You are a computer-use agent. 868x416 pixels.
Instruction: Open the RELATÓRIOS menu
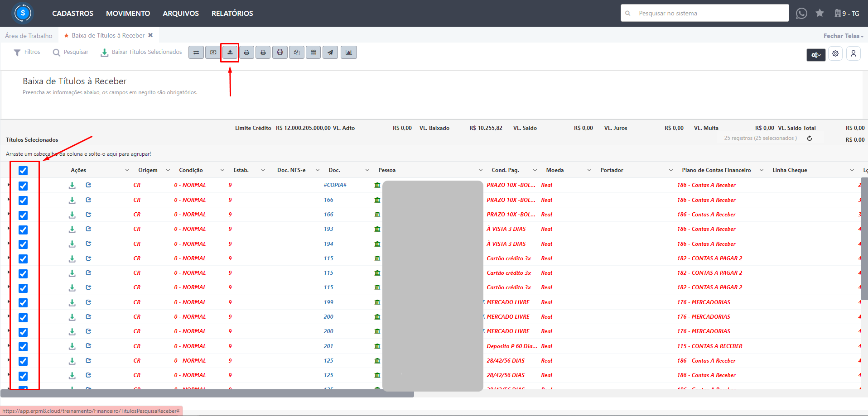pyautogui.click(x=232, y=13)
